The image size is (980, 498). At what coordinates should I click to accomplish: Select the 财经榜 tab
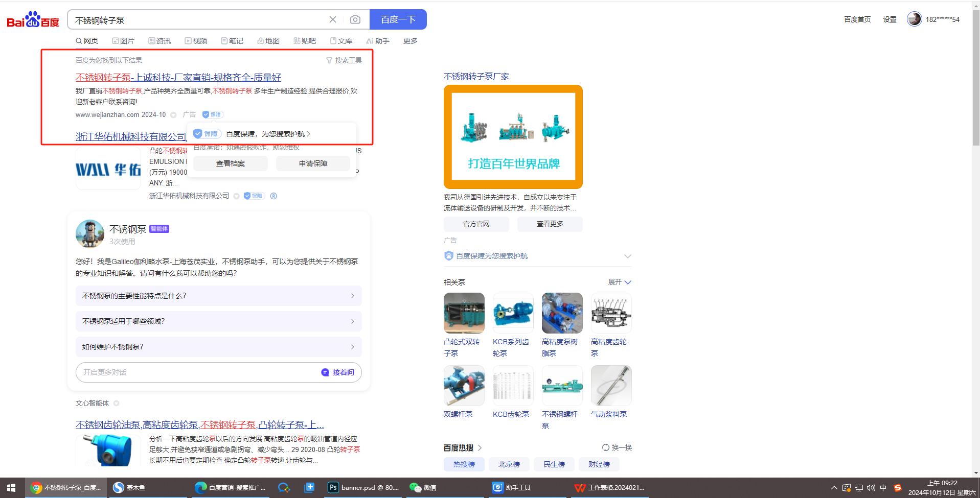coord(599,464)
